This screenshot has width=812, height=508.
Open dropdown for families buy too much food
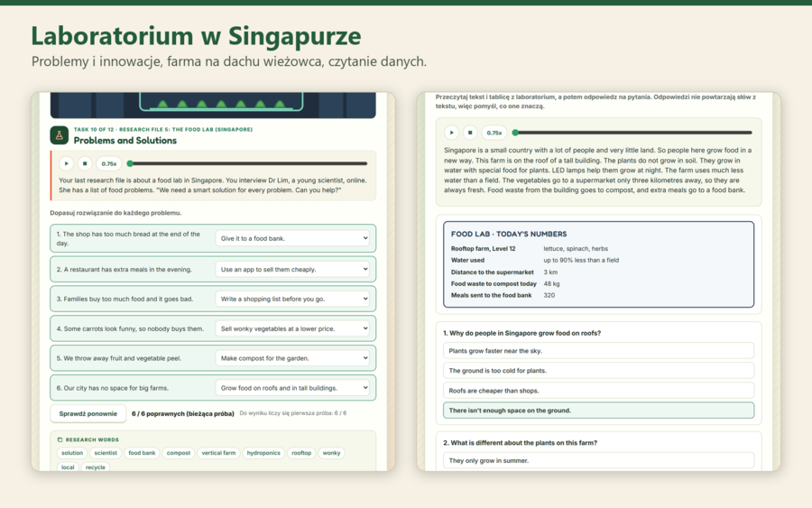[292, 299]
